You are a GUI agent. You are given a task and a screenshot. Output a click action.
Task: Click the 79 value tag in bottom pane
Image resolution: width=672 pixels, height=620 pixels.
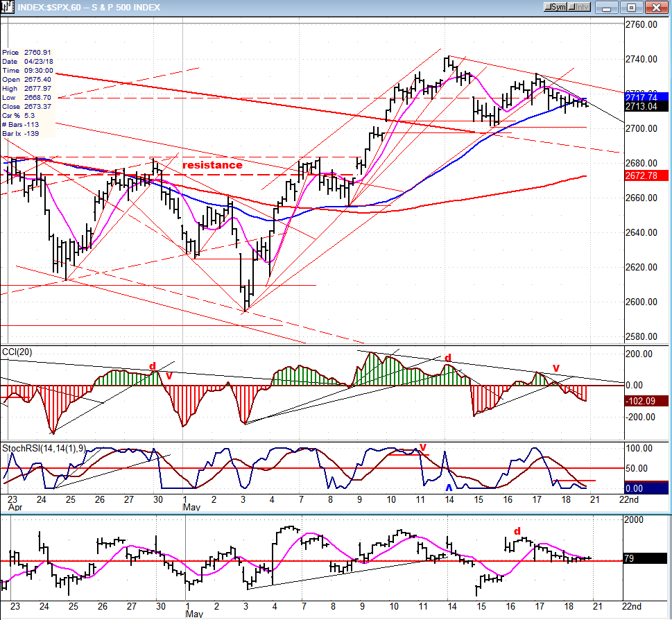[x=645, y=558]
